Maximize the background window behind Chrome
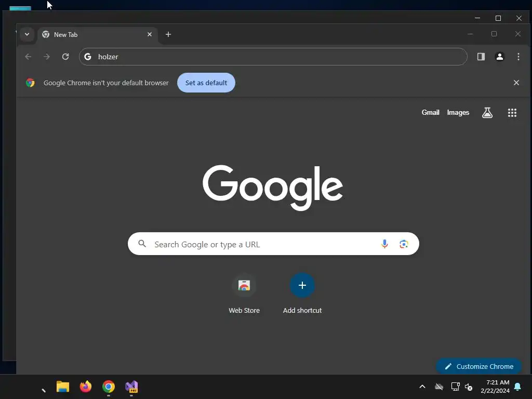 coord(498,18)
